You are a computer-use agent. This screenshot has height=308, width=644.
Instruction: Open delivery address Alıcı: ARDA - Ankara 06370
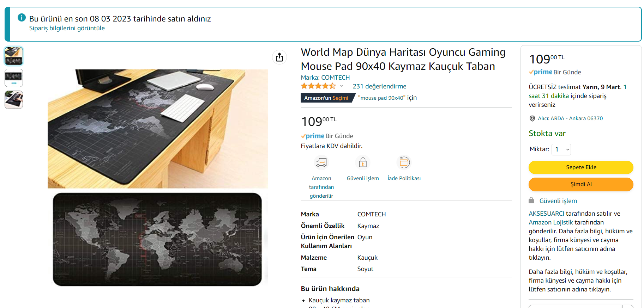click(570, 118)
